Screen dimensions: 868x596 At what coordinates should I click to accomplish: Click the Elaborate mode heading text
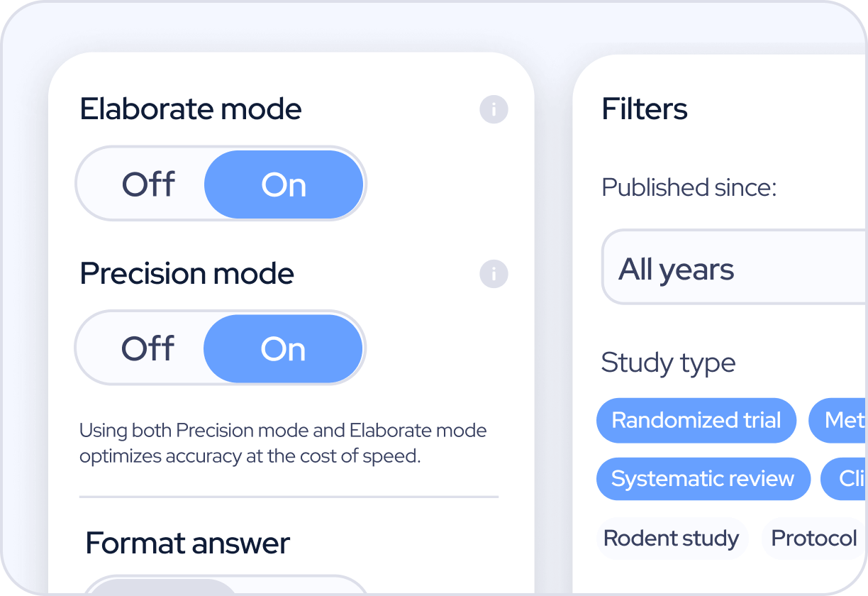191,109
